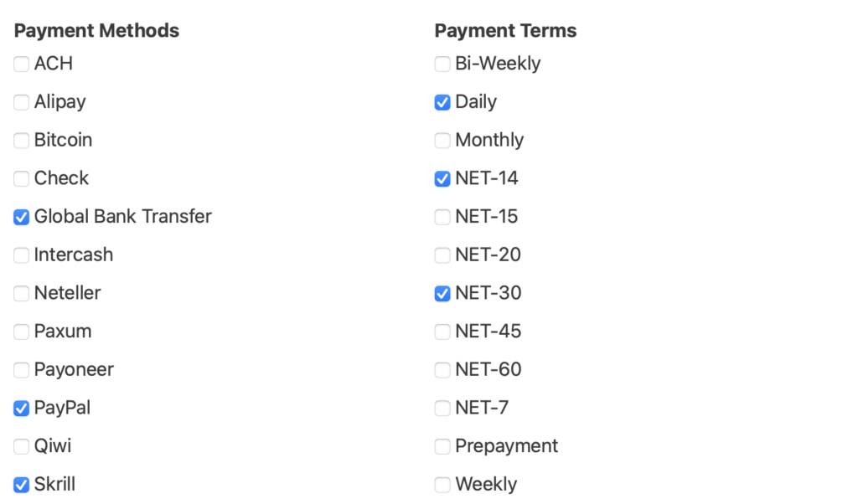Enable the Alipay checkbox
This screenshot has height=504, width=858.
22,103
